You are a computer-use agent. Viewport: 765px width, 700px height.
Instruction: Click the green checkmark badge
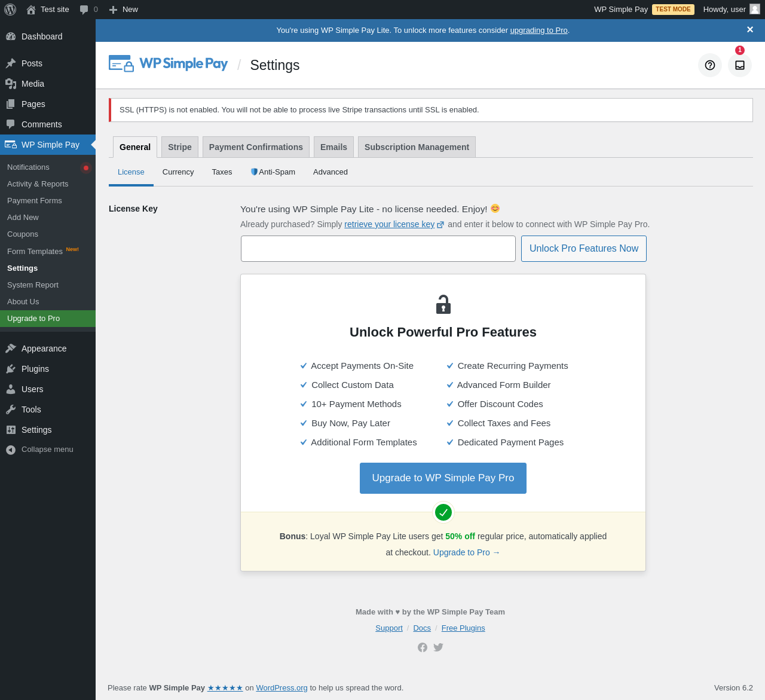click(443, 512)
